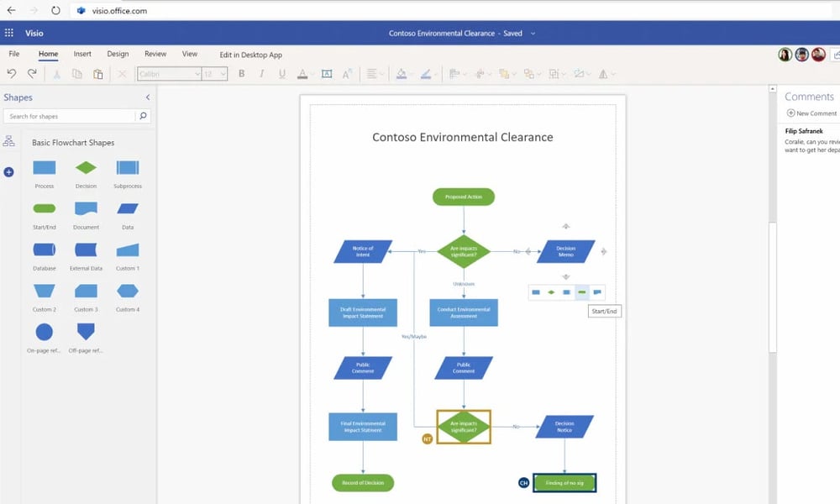
Task: Click the Off-page reference shape
Action: pyautogui.click(x=86, y=332)
